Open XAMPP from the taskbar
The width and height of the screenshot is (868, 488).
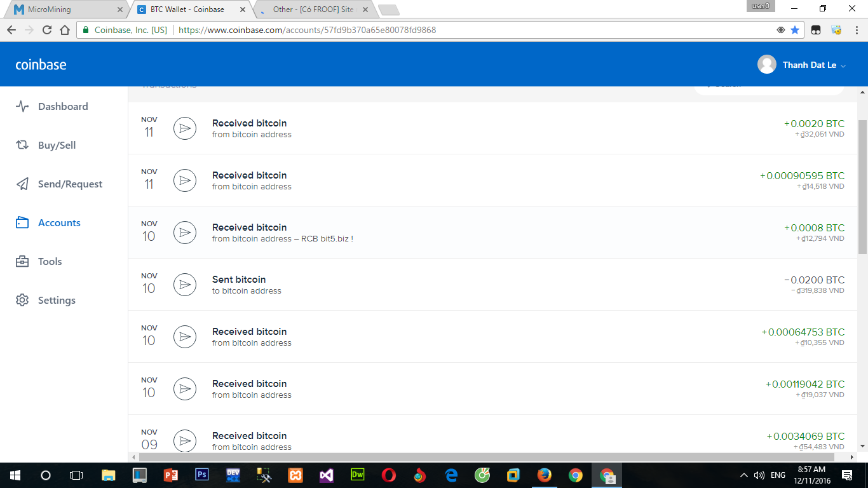click(x=295, y=475)
